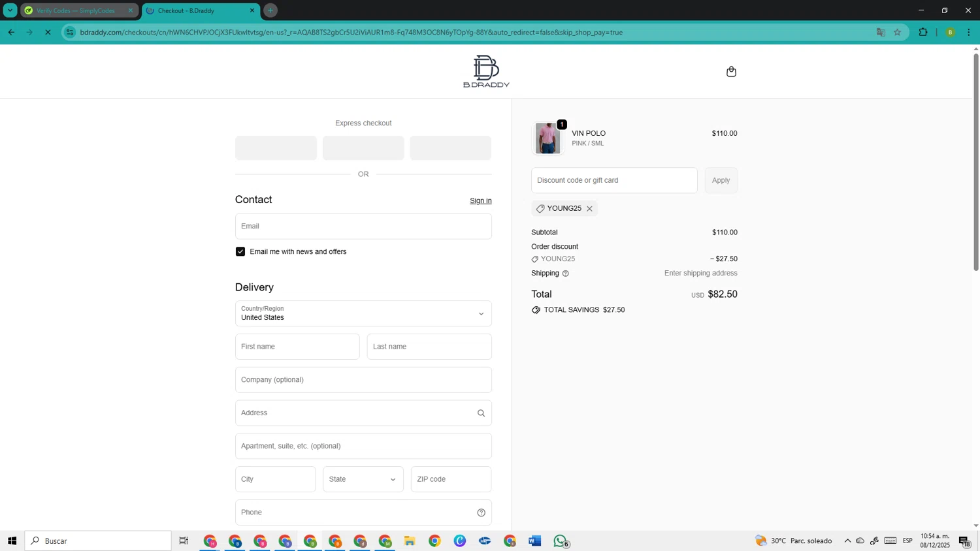Open the clock showing 10:54 a. m.
The width and height of the screenshot is (980, 551).
935,541
